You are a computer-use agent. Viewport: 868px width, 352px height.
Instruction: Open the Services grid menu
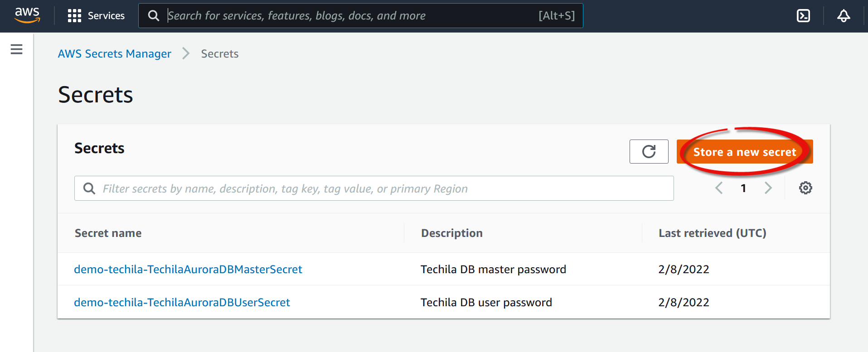[74, 16]
